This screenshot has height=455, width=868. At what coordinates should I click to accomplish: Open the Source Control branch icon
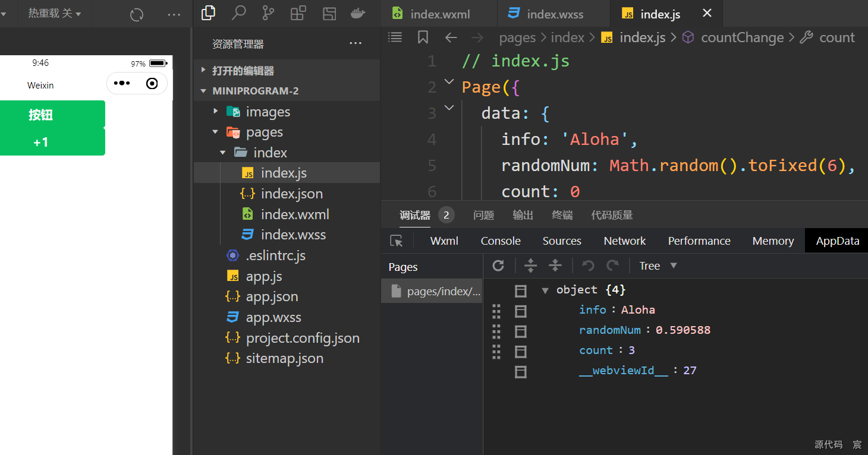coord(269,13)
